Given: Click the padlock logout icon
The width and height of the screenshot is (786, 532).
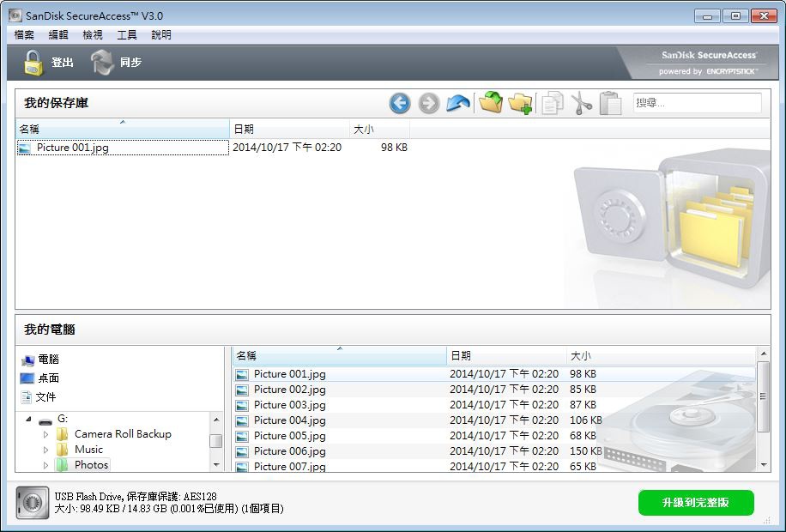Looking at the screenshot, I should click(x=33, y=63).
